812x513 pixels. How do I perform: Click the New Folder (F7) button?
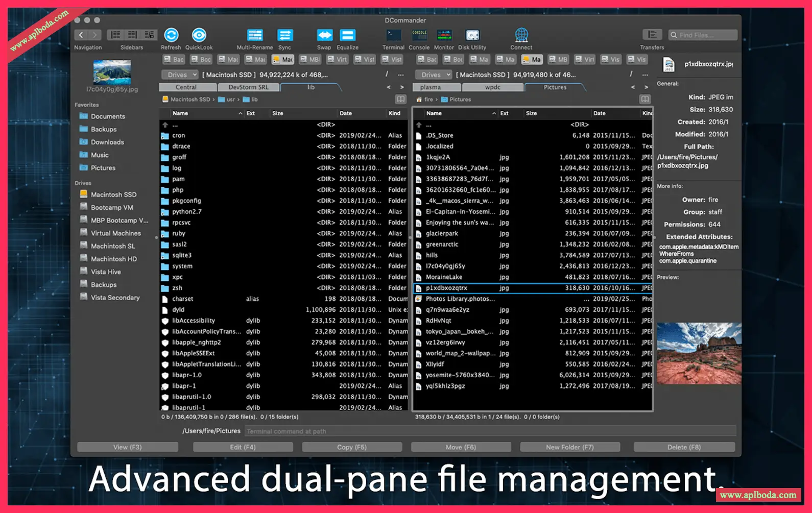coord(570,447)
